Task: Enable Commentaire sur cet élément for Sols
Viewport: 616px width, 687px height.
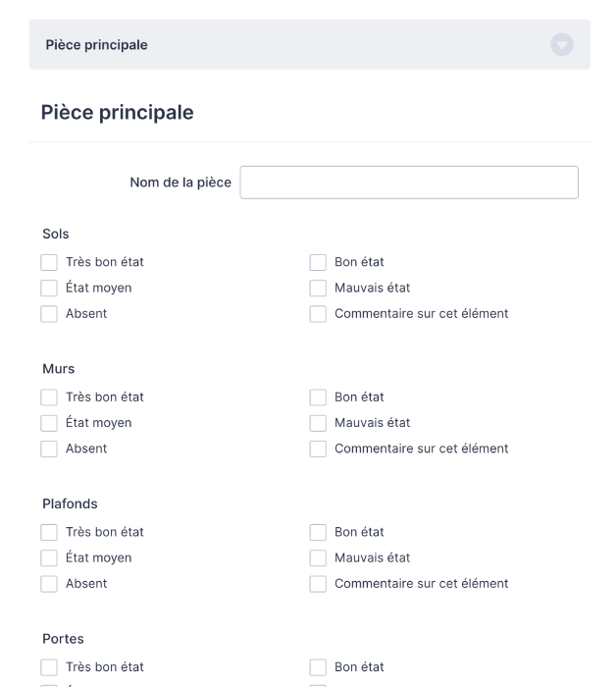Action: [318, 314]
